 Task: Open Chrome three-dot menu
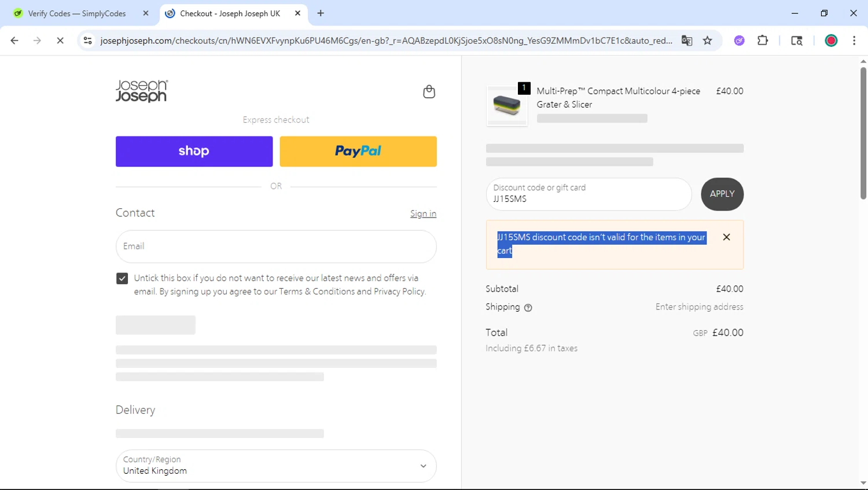click(854, 40)
